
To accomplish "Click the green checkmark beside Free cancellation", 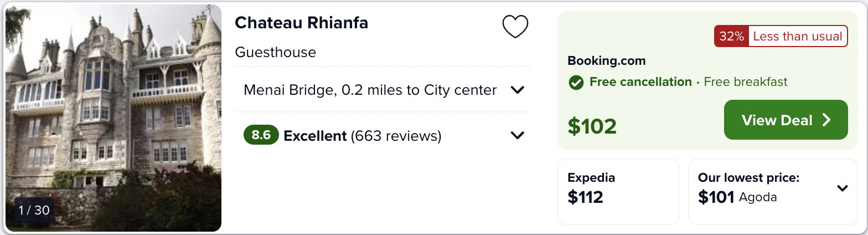I will (576, 83).
